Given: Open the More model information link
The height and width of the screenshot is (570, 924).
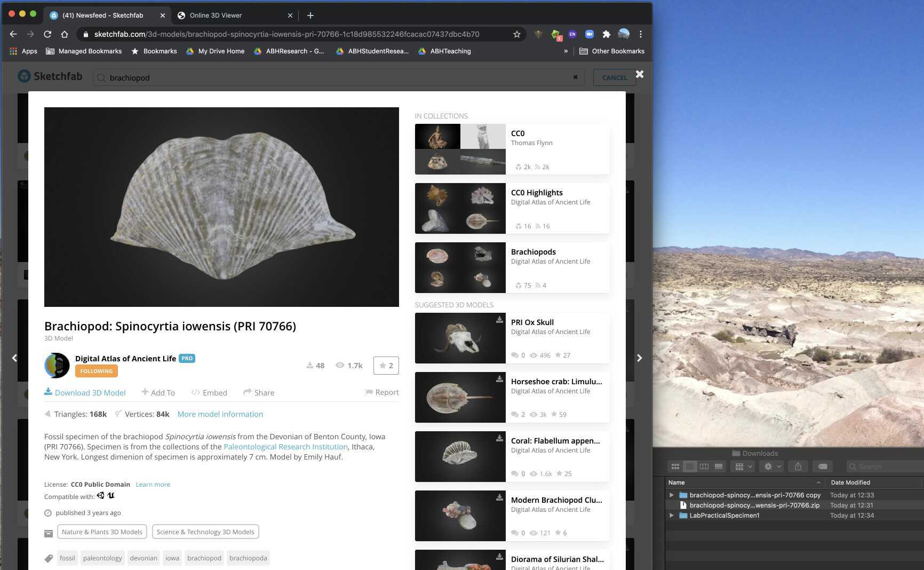Looking at the screenshot, I should tap(220, 414).
